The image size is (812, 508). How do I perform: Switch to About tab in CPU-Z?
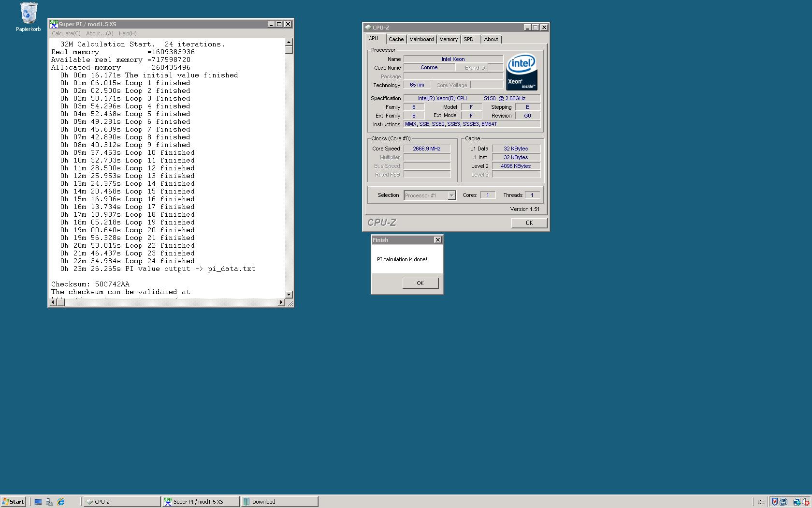point(491,40)
